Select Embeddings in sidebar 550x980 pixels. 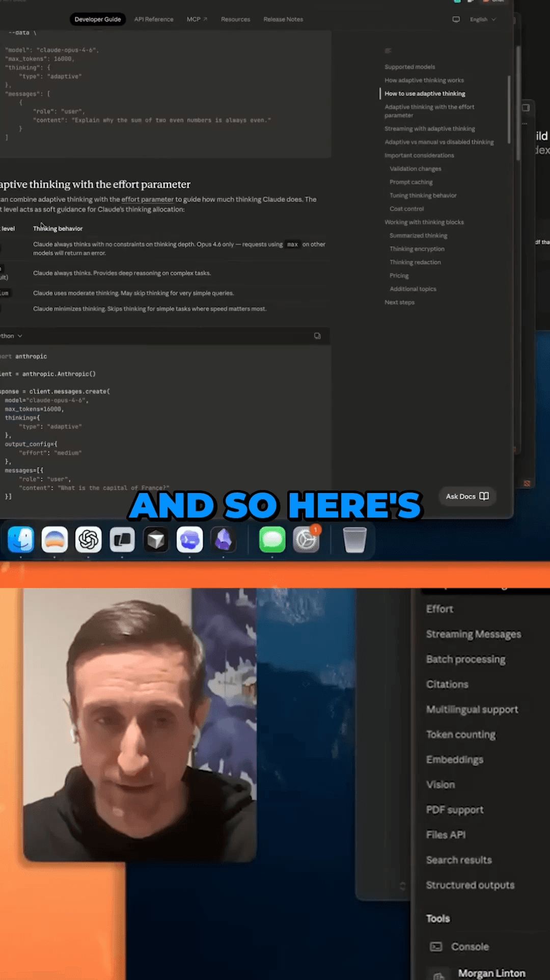[455, 759]
